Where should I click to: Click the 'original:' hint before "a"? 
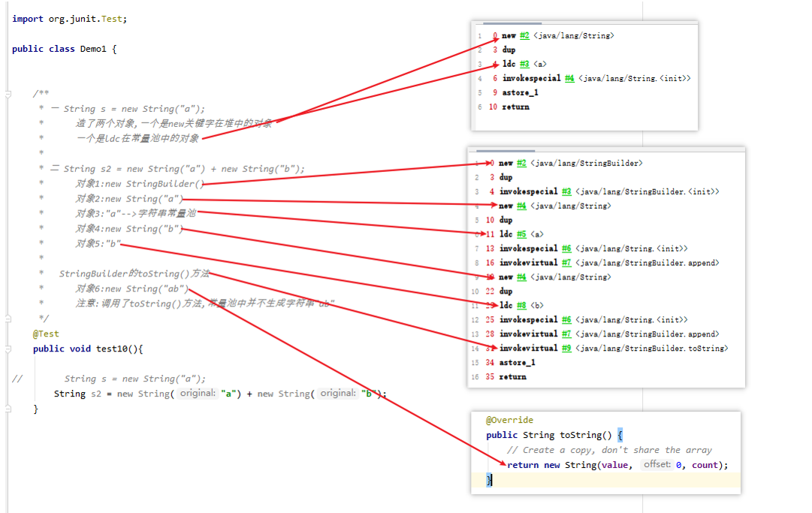198,394
